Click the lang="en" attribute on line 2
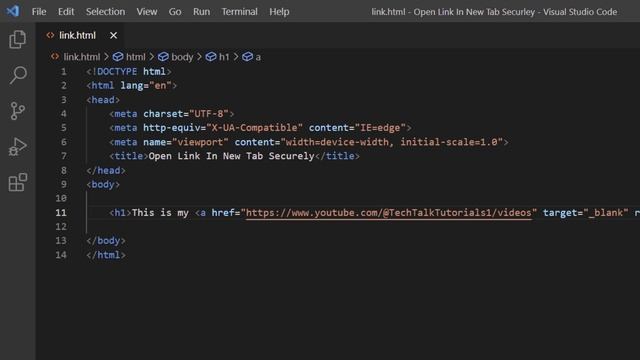The width and height of the screenshot is (640, 360). 146,86
